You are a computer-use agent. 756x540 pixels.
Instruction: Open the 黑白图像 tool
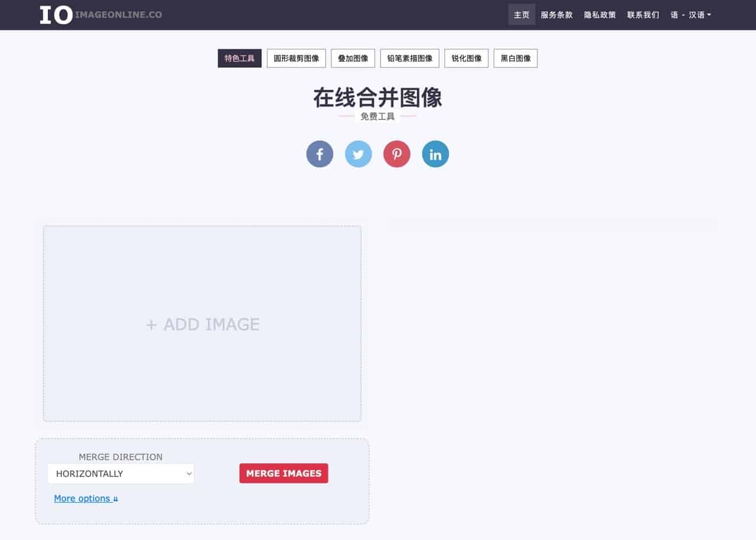516,58
